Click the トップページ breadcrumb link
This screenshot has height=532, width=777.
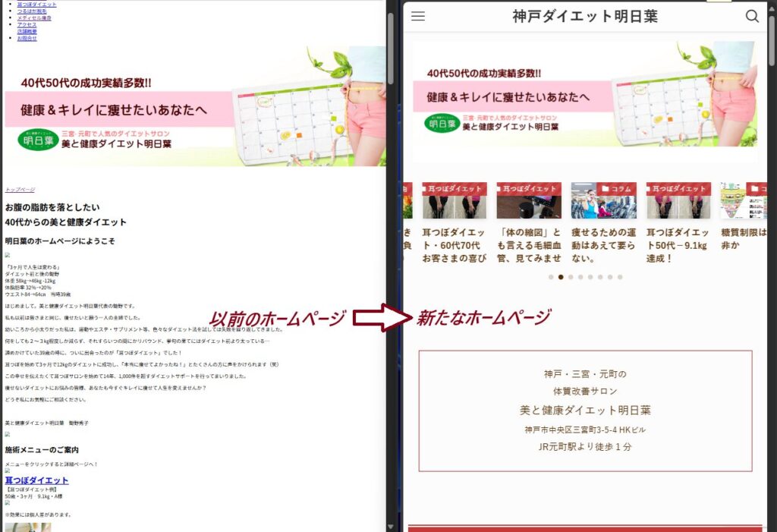click(x=20, y=190)
